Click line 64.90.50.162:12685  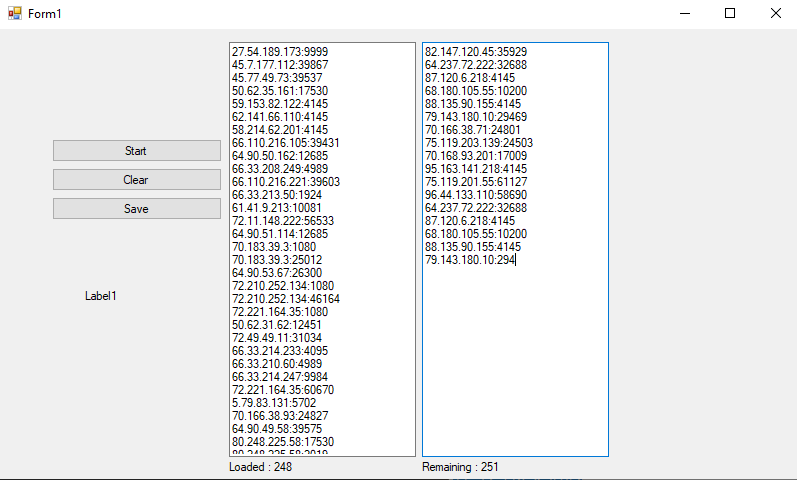click(x=280, y=156)
